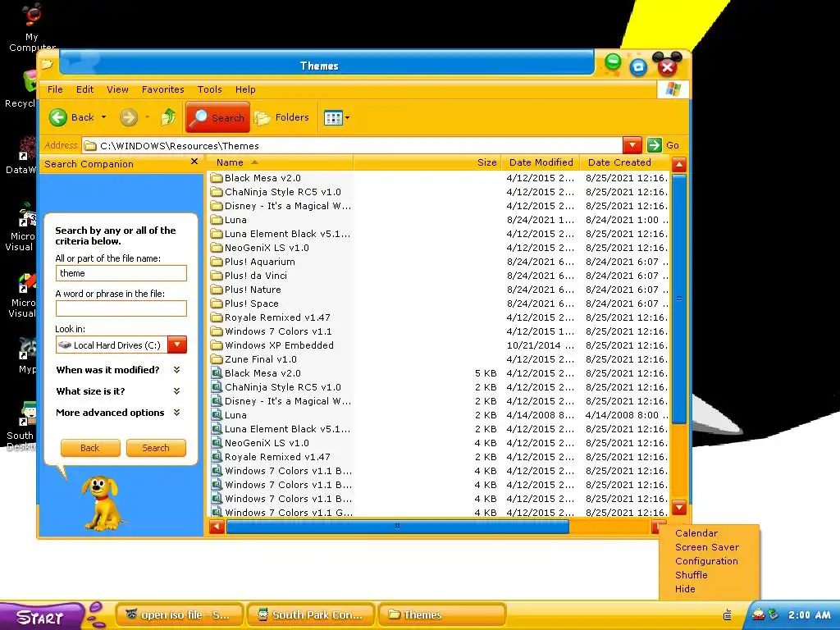Select the NeoGeniX LS v1.0 theme file icon
The image size is (840, 630).
[x=217, y=442]
